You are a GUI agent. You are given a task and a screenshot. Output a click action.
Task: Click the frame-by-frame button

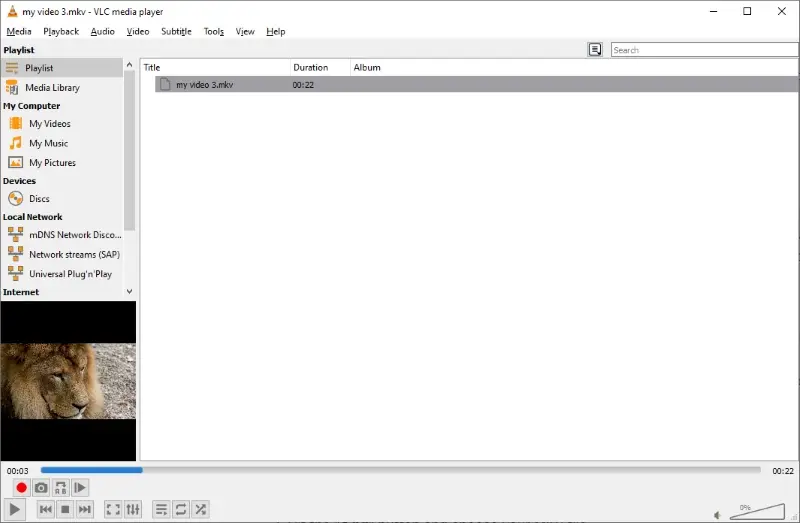click(80, 488)
